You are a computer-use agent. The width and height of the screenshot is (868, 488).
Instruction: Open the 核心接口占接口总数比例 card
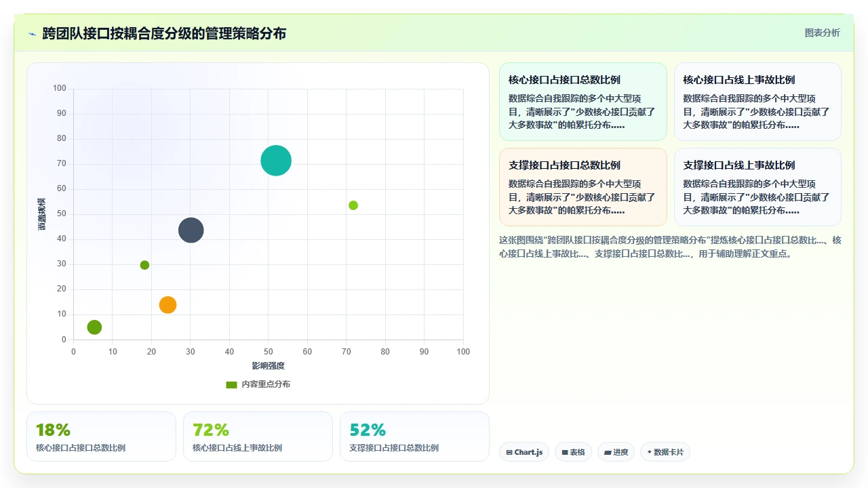[x=583, y=102]
